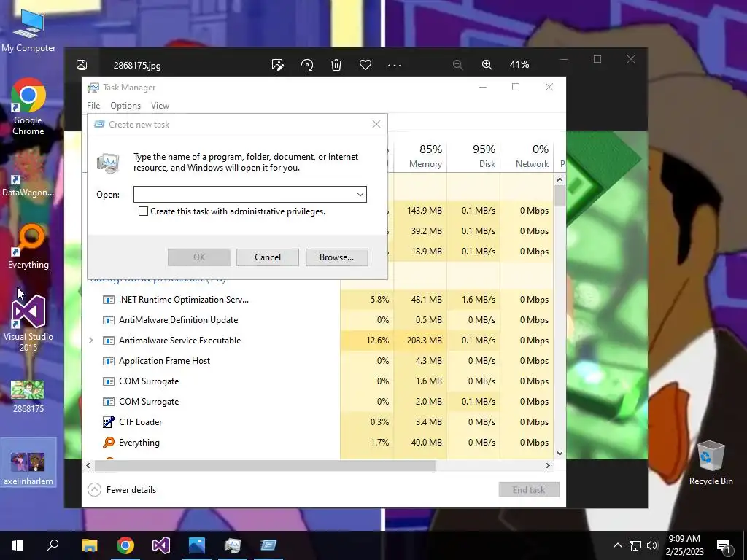The image size is (747, 560).
Task: Zoom in the photo in Photos
Action: (x=487, y=64)
